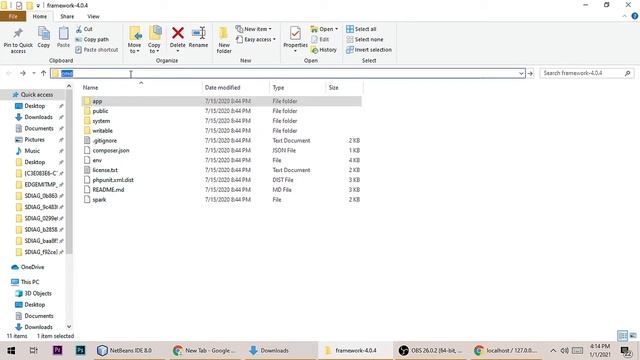Image resolution: width=640 pixels, height=360 pixels.
Task: Open the New item dropdown
Action: point(253,29)
